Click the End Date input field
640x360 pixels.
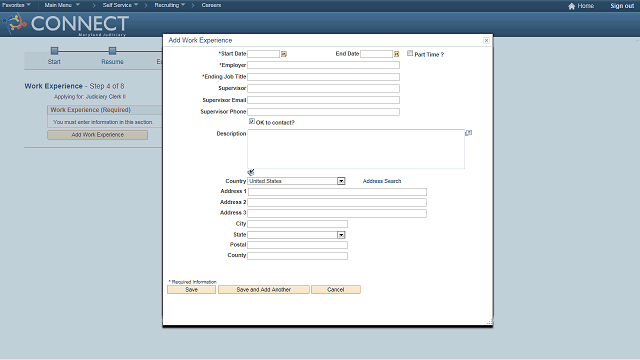click(x=376, y=54)
